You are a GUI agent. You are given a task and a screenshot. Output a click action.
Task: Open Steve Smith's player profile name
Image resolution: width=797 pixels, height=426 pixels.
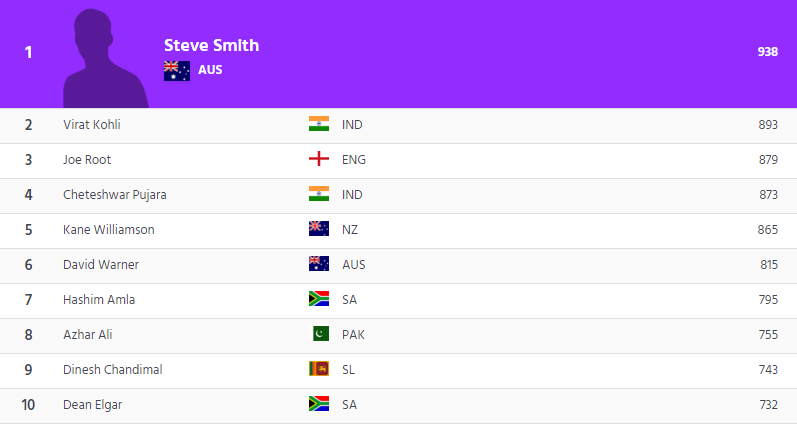(x=211, y=45)
